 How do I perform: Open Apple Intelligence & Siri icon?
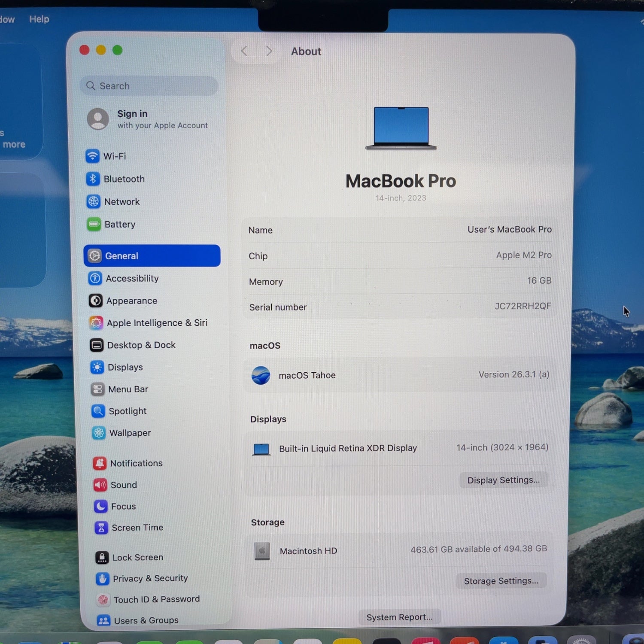96,323
